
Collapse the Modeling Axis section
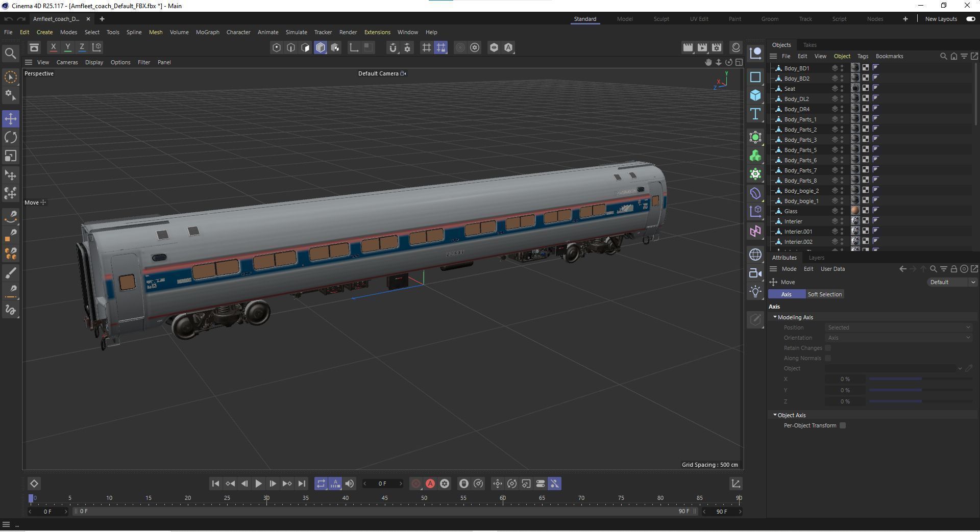pos(775,317)
